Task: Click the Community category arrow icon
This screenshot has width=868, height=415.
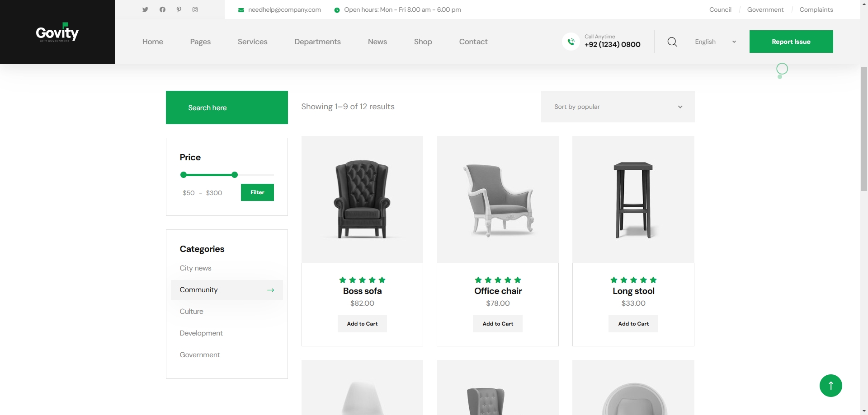Action: [270, 290]
